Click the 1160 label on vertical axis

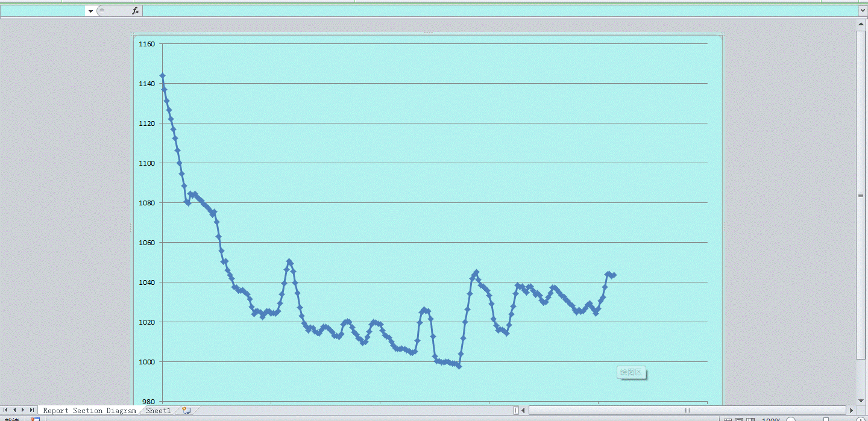tap(146, 44)
